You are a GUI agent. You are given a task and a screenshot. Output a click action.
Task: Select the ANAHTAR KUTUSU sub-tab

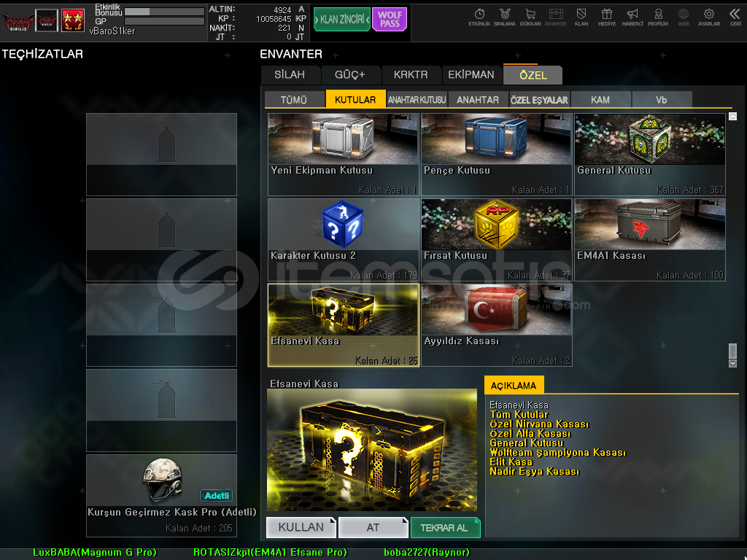point(417,99)
